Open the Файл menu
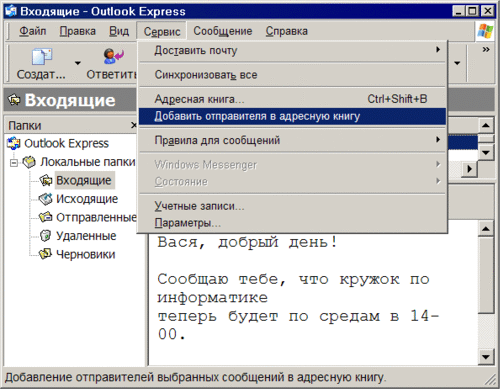The width and height of the screenshot is (500, 389). click(32, 31)
